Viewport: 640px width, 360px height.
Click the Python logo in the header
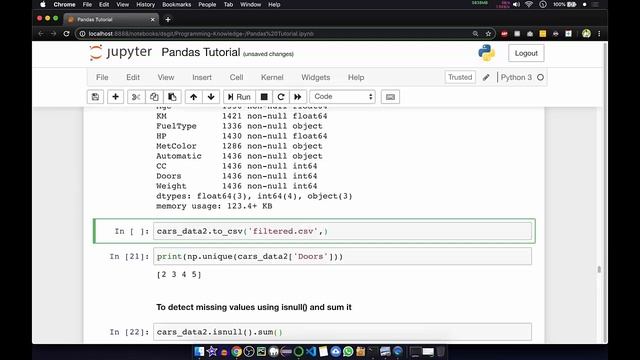pyautogui.click(x=487, y=53)
